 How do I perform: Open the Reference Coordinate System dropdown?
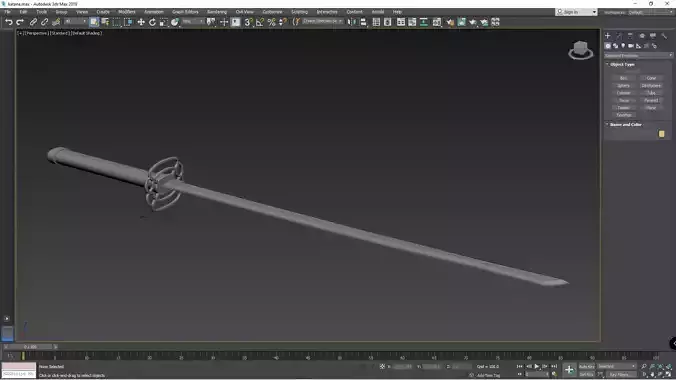[193, 22]
